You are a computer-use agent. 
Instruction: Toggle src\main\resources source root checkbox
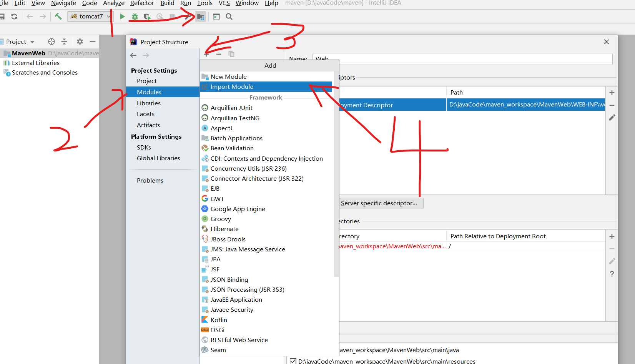pos(293,361)
